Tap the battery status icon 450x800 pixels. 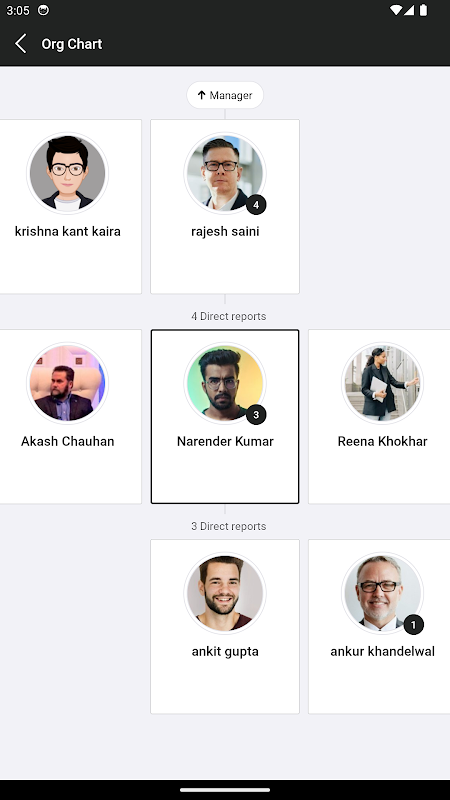click(x=423, y=10)
